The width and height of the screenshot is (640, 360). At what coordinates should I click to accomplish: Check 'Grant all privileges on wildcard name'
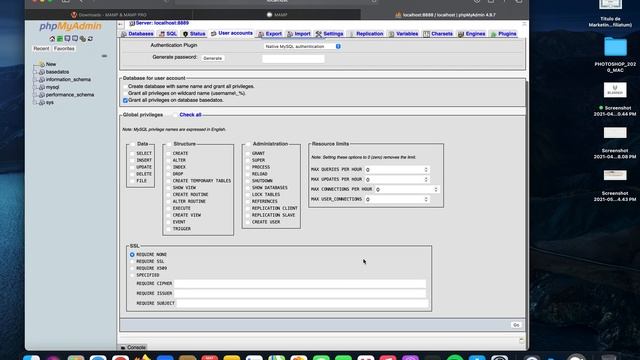125,93
